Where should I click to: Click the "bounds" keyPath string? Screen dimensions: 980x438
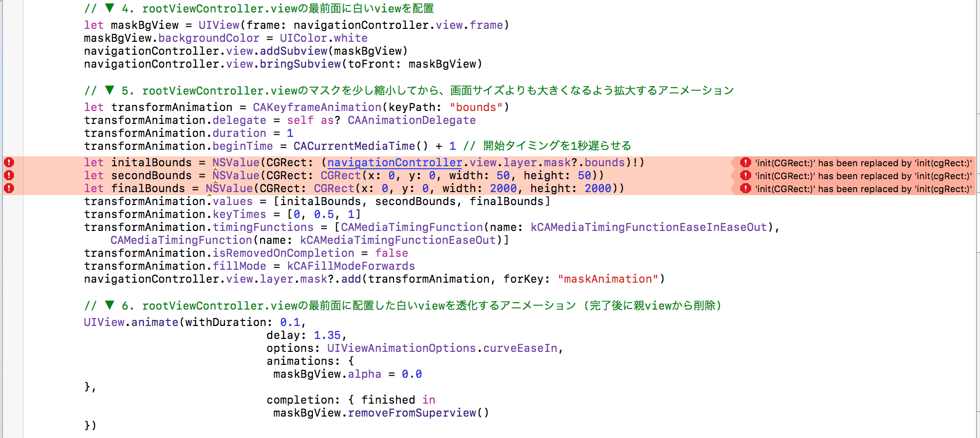tap(476, 108)
